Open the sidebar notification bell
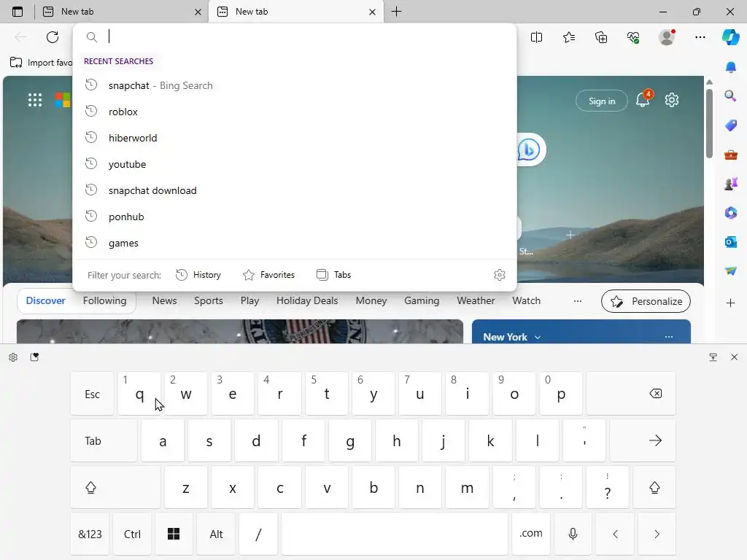Image resolution: width=747 pixels, height=560 pixels. 731,67
